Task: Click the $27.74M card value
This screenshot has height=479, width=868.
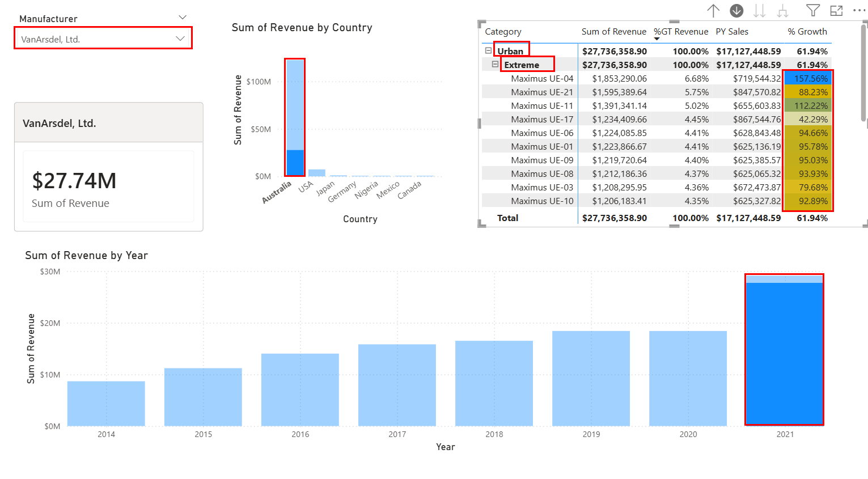Action: (x=74, y=181)
